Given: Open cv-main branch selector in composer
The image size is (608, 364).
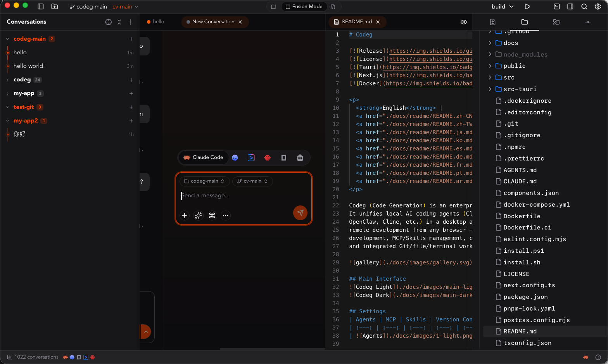Looking at the screenshot, I should click(x=252, y=181).
